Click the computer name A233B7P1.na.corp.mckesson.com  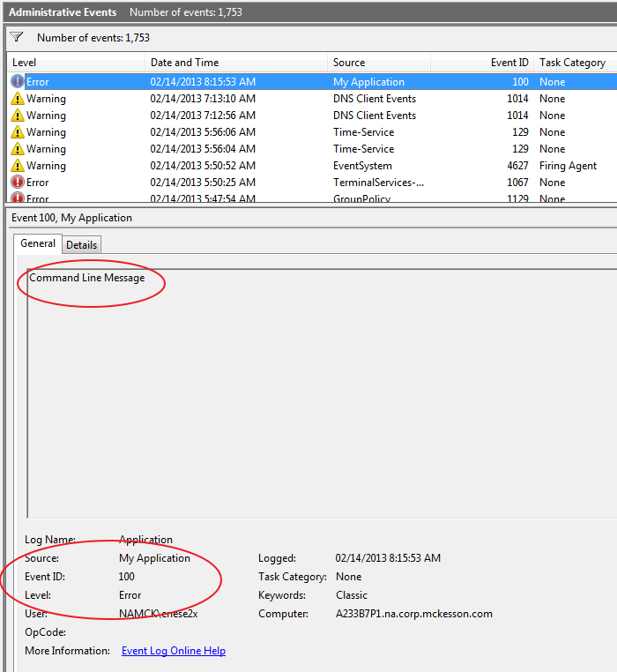(414, 614)
